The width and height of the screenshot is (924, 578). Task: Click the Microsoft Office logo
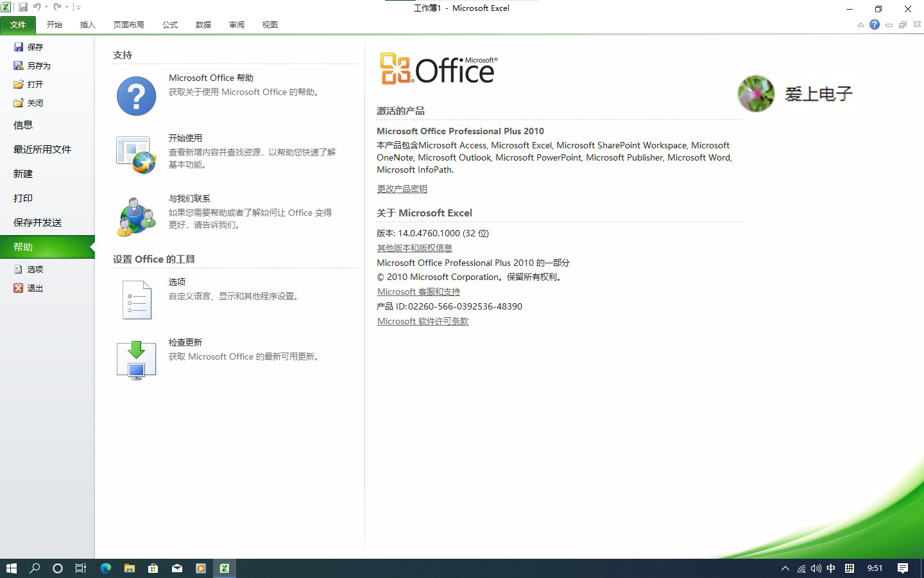(438, 69)
